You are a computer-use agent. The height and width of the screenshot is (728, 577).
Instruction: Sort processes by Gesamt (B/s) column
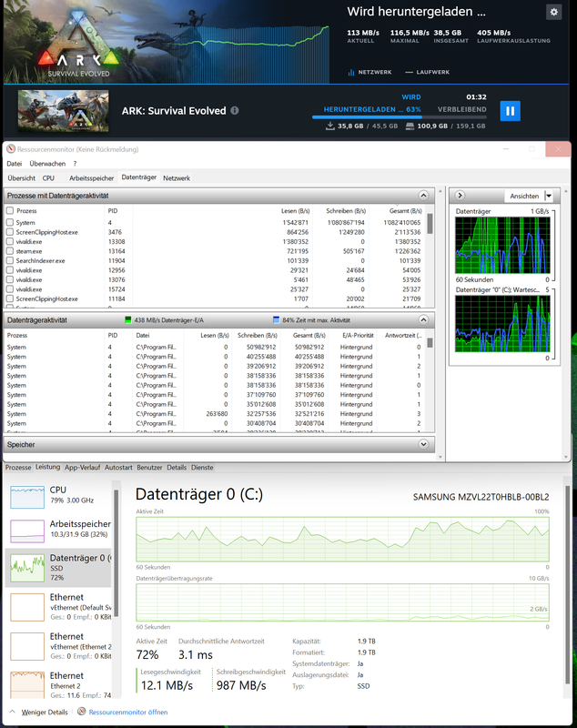point(406,211)
